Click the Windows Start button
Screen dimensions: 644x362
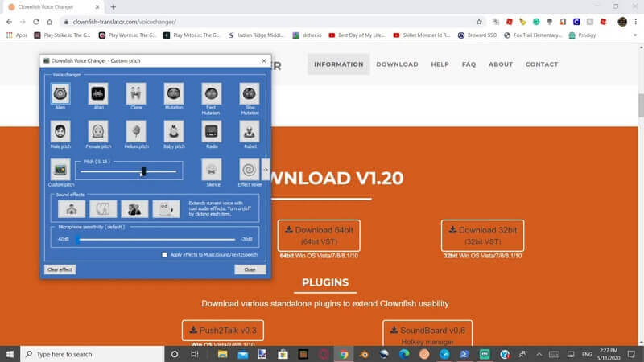tap(10, 354)
